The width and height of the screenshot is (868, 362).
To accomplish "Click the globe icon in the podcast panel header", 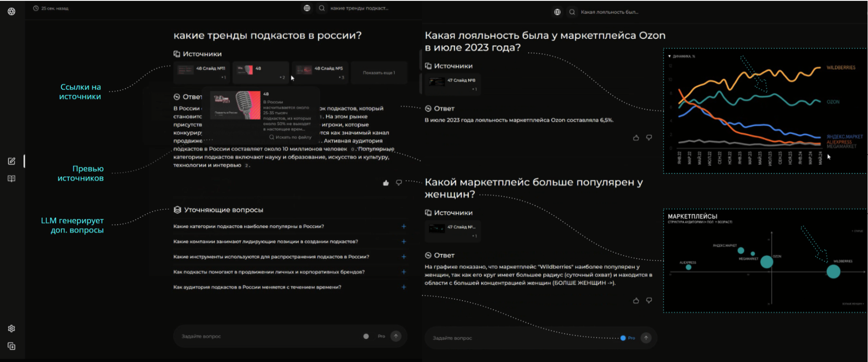I will point(307,8).
